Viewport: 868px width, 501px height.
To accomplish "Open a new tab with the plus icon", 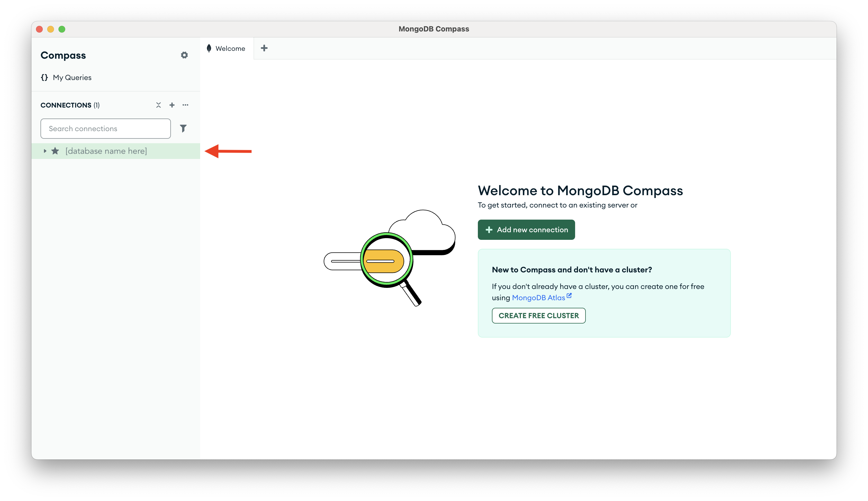I will (265, 48).
